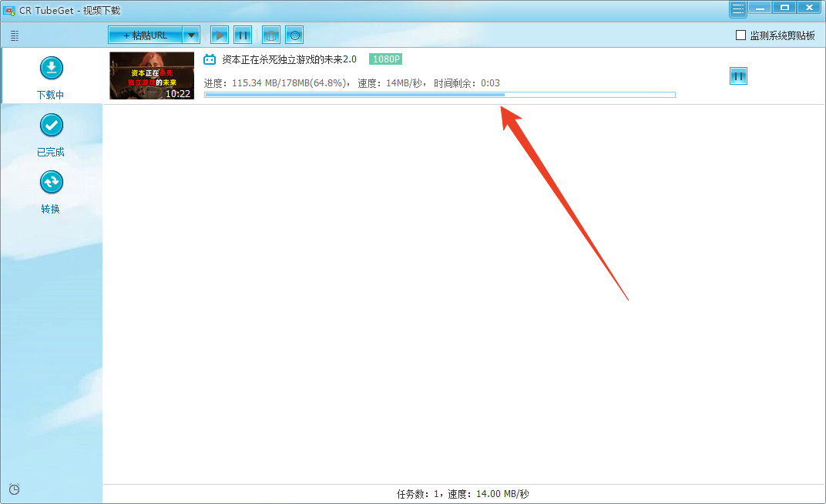Screen dimensions: 826x504
Task: Click the 1080P quality badge
Action: [x=385, y=58]
